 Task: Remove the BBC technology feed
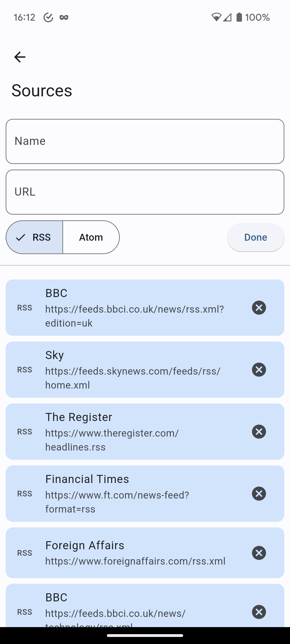click(x=259, y=612)
